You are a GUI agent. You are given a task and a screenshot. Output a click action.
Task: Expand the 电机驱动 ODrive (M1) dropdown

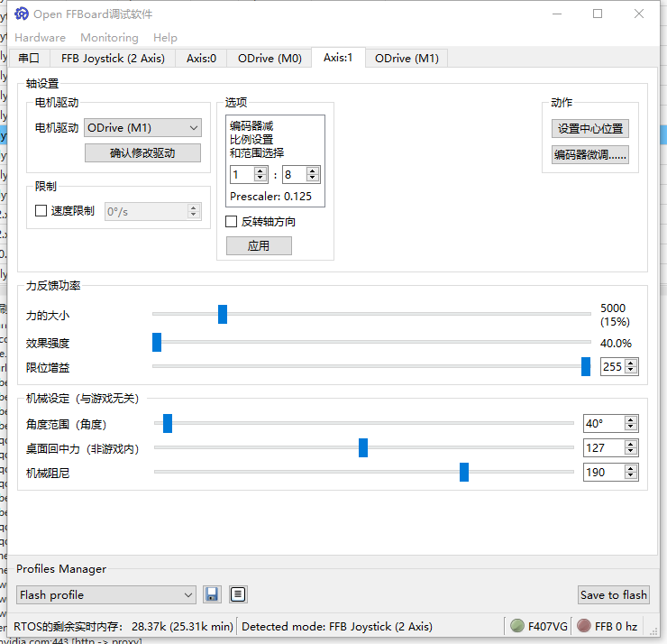[142, 128]
